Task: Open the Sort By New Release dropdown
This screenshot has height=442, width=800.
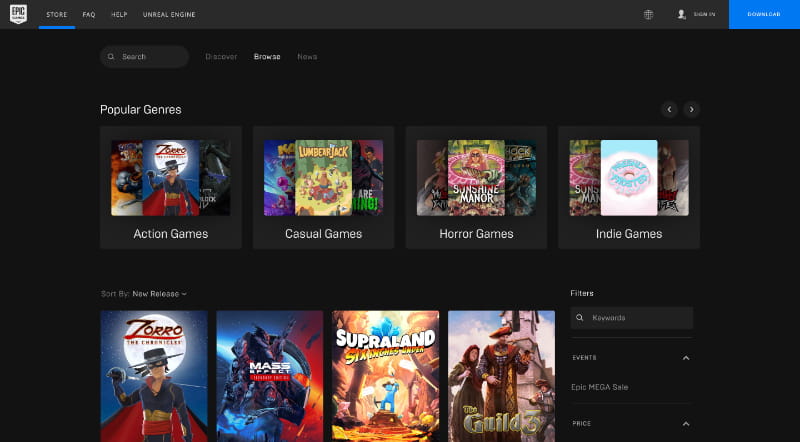Action: (x=159, y=294)
